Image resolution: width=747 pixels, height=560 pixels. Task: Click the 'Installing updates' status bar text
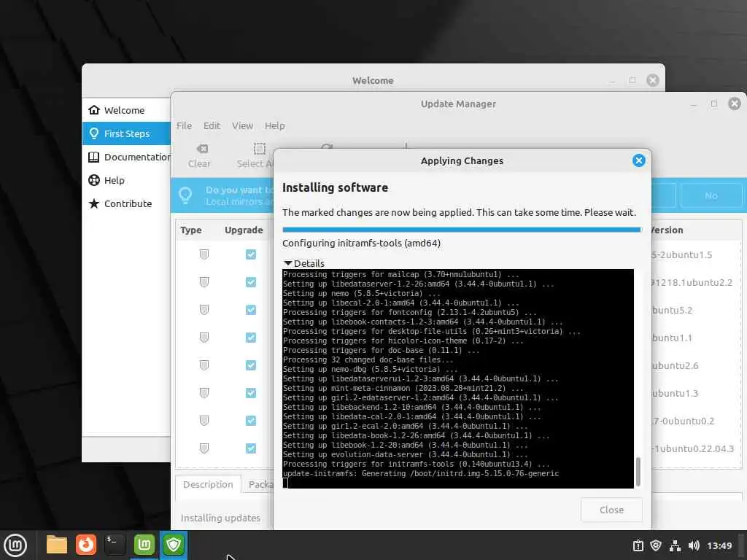(x=220, y=518)
